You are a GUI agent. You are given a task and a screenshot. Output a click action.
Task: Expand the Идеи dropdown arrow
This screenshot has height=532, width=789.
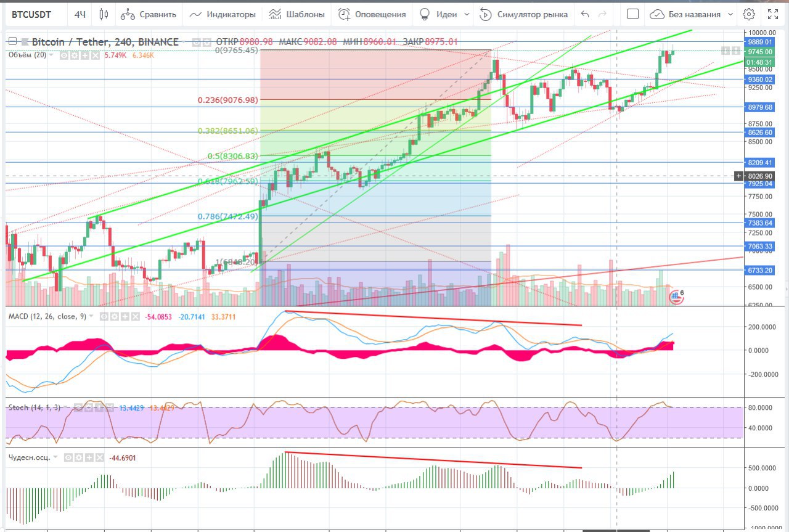click(x=467, y=14)
